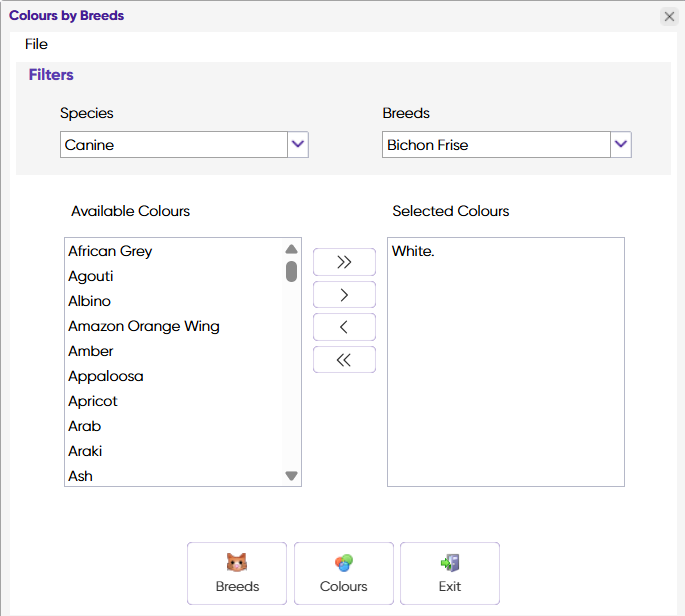The height and width of the screenshot is (616, 685).
Task: Click the Breeds field showing Bichon Frise
Action: (496, 145)
